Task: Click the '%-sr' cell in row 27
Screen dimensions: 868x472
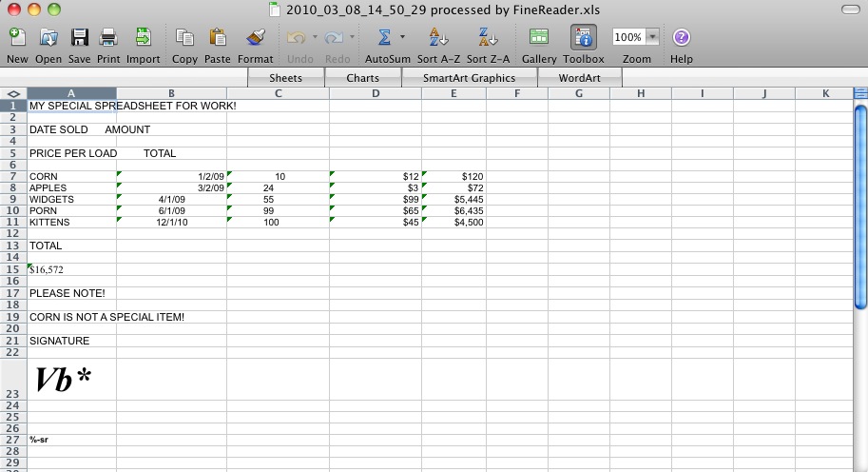Action: (x=71, y=440)
